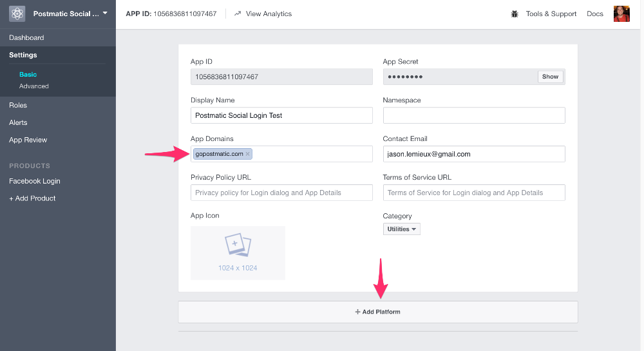This screenshot has width=644, height=351.
Task: Click the user profile avatar
Action: 621,14
